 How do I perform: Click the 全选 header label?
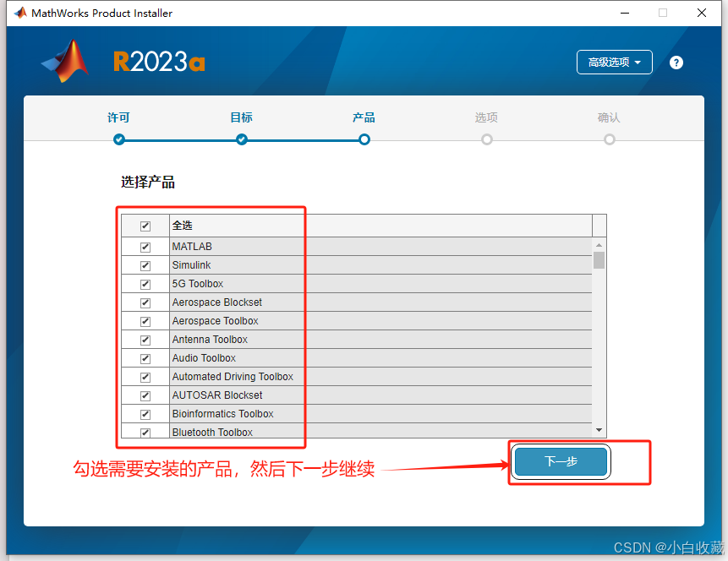(x=182, y=226)
